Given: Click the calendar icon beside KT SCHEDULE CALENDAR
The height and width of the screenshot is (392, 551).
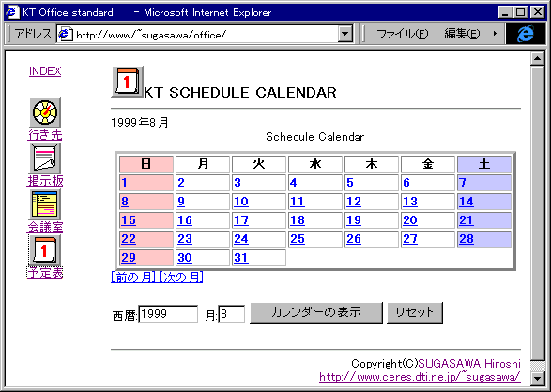Looking at the screenshot, I should coord(128,82).
